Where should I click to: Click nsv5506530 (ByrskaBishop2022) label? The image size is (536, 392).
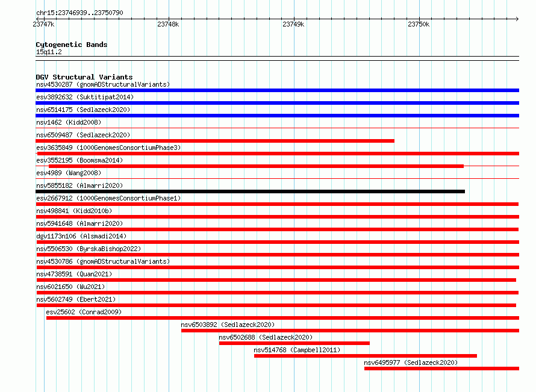89,249
